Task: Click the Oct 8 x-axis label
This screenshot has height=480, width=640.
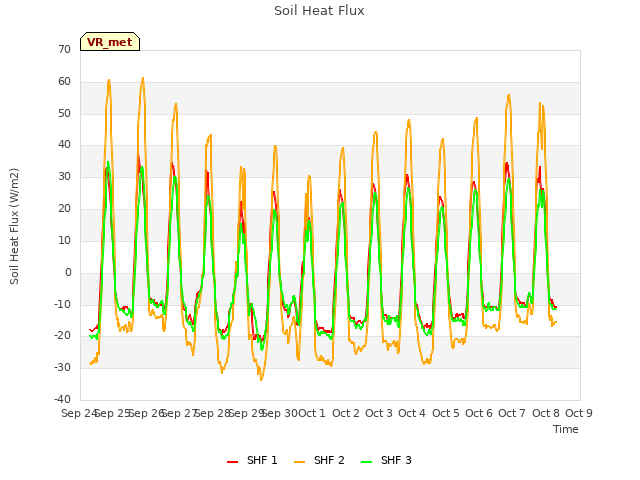Action: [546, 413]
